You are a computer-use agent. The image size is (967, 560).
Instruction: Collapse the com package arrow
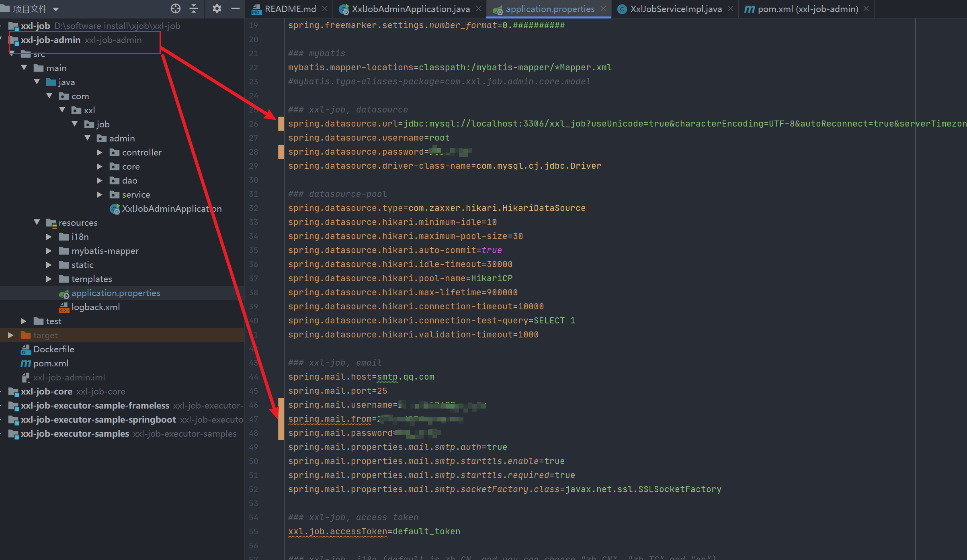pos(49,96)
